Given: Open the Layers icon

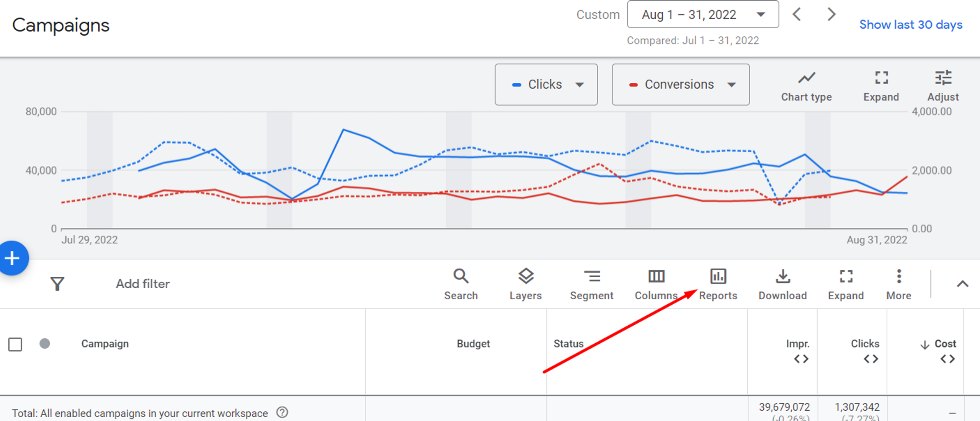Looking at the screenshot, I should pyautogui.click(x=526, y=276).
